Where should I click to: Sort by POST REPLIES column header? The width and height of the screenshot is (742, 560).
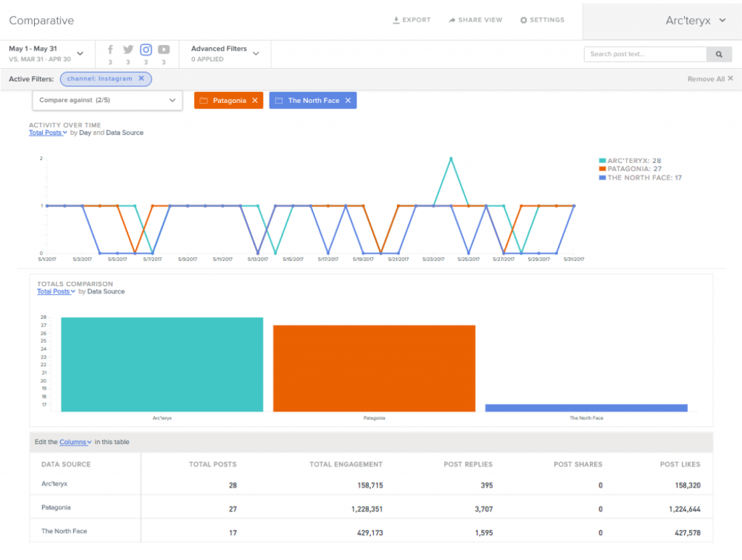468,464
